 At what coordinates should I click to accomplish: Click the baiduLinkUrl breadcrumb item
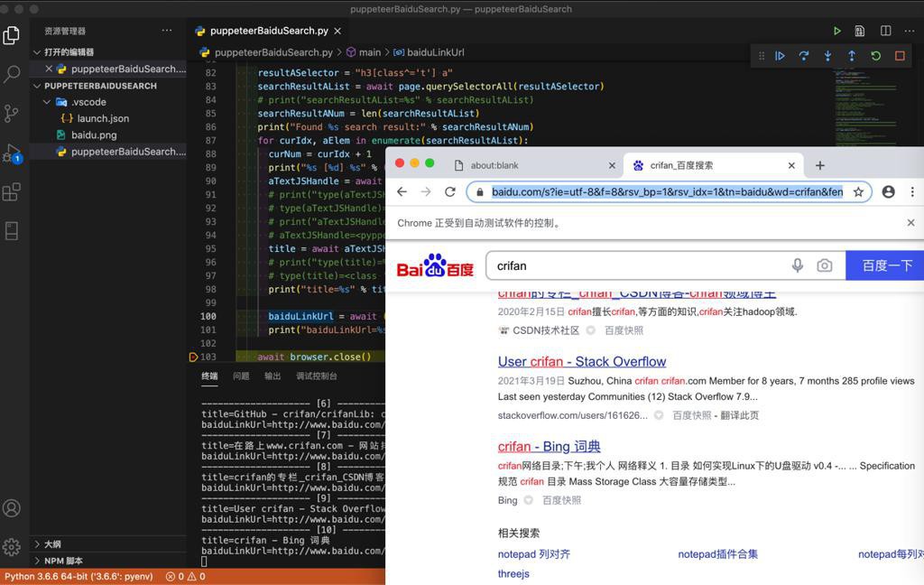click(x=435, y=52)
